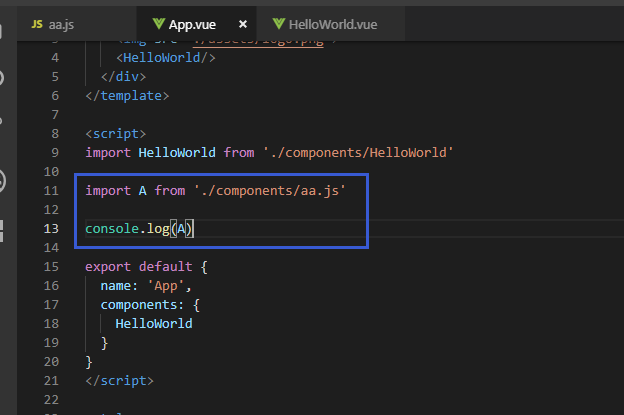Click the name: 'App' property line

pyautogui.click(x=146, y=286)
